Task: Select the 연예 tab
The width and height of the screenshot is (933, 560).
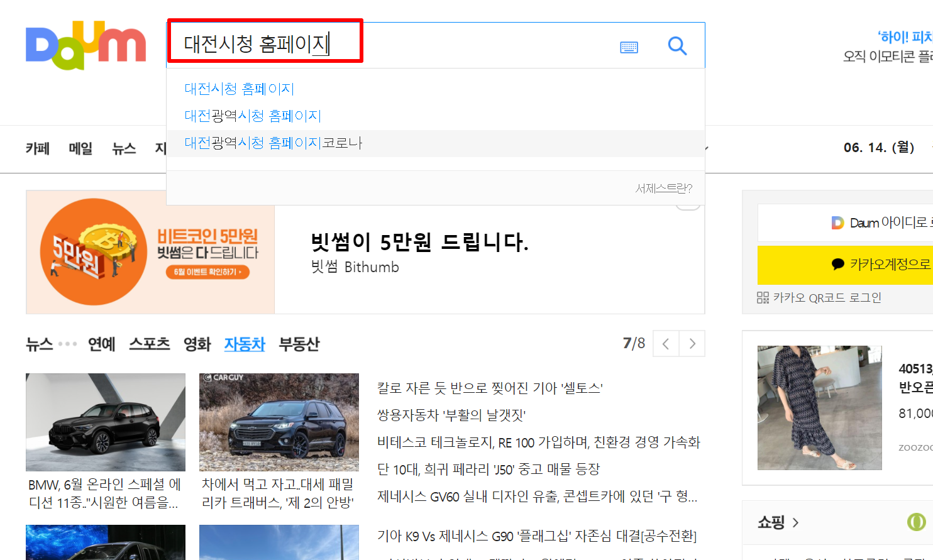Action: click(x=101, y=344)
